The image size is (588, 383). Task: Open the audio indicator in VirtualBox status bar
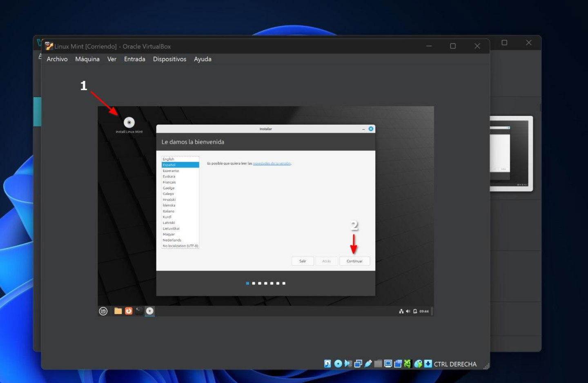click(x=348, y=364)
